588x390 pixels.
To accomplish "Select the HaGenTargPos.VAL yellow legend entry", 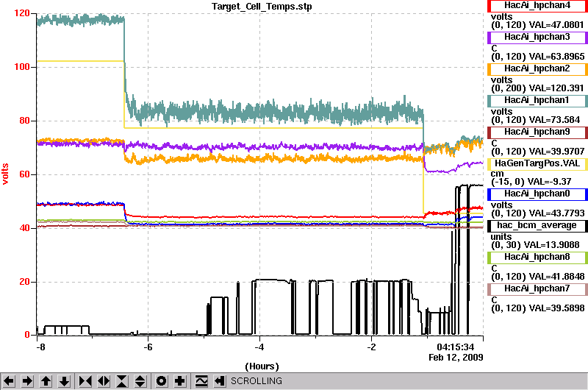I will coord(537,164).
